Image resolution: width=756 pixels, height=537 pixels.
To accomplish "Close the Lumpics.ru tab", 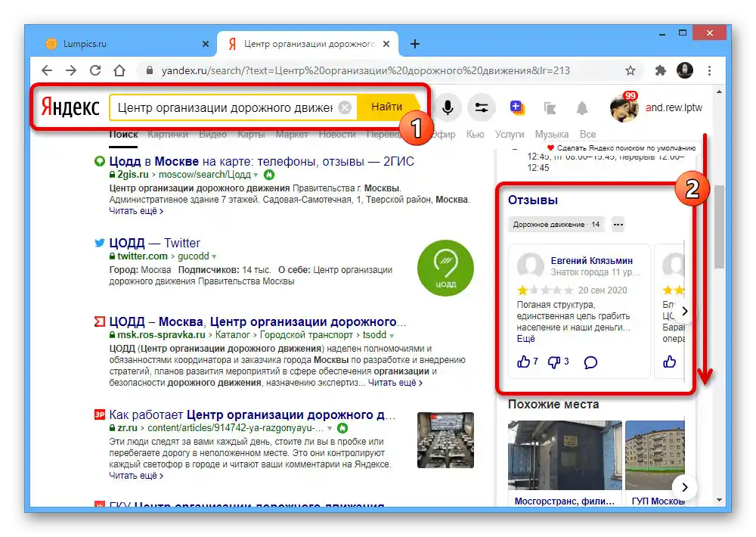I will click(x=206, y=44).
